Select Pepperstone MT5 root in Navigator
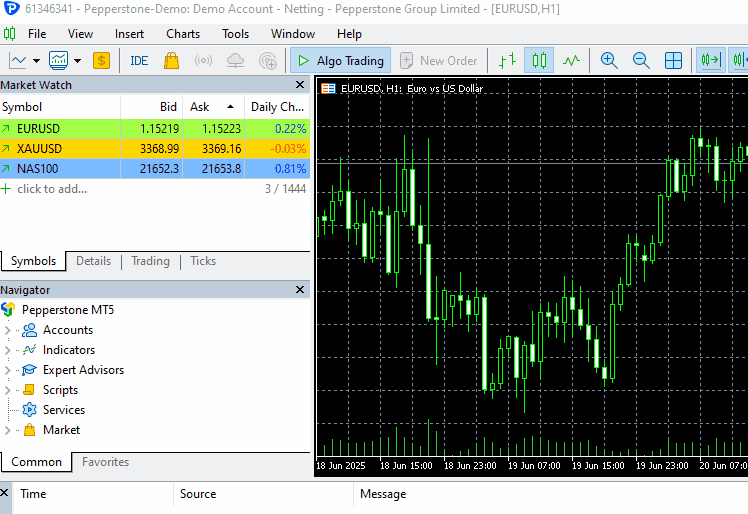 [x=68, y=310]
